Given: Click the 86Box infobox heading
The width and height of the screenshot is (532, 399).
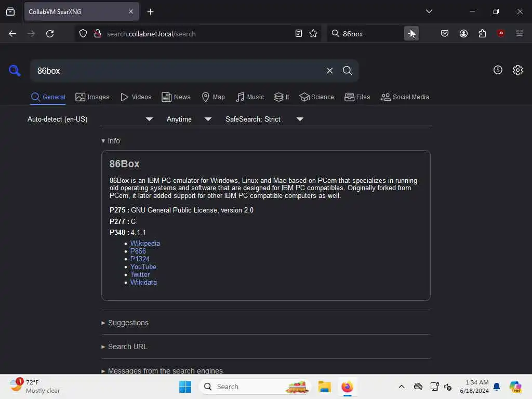Looking at the screenshot, I should [x=124, y=164].
